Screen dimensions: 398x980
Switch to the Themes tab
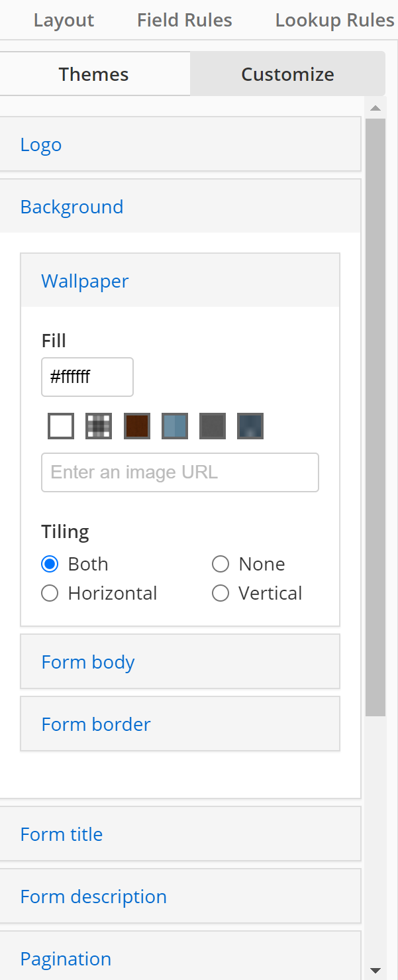tap(94, 74)
